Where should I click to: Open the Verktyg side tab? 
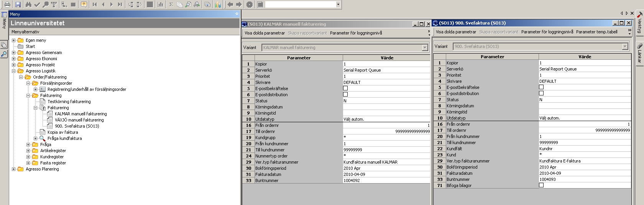639,23
